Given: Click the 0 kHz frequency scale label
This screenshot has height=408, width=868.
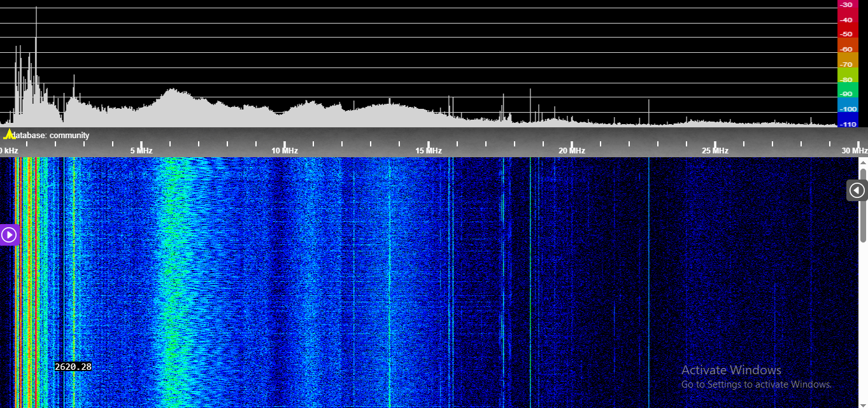Looking at the screenshot, I should click(x=9, y=151).
